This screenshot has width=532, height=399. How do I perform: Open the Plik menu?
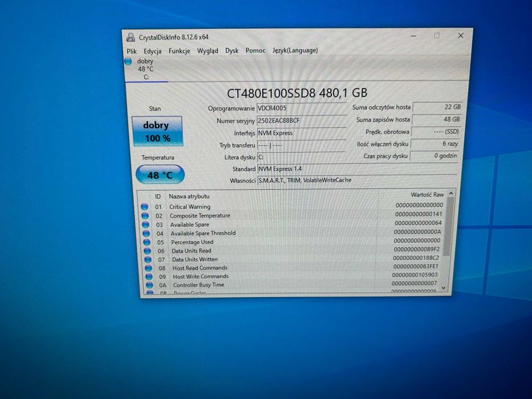coord(132,51)
